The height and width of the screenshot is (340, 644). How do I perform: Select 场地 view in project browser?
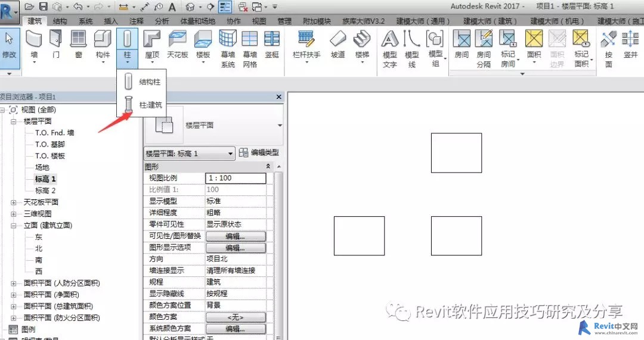coord(42,167)
